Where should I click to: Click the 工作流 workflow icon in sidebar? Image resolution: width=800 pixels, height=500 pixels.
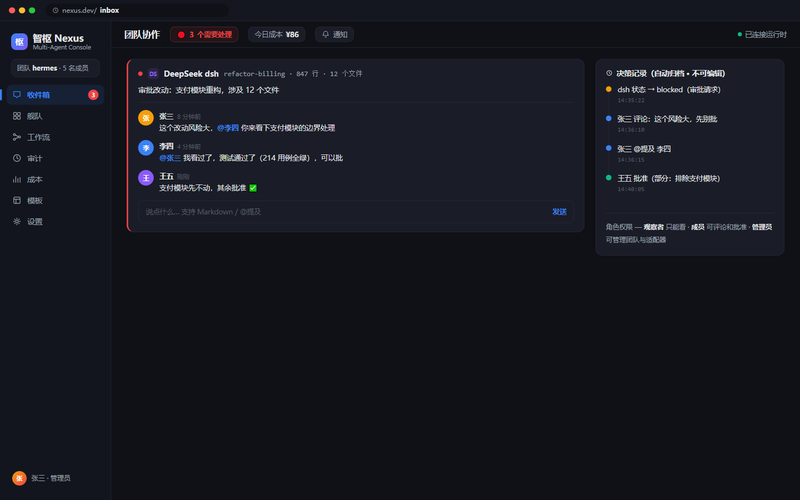tap(17, 137)
